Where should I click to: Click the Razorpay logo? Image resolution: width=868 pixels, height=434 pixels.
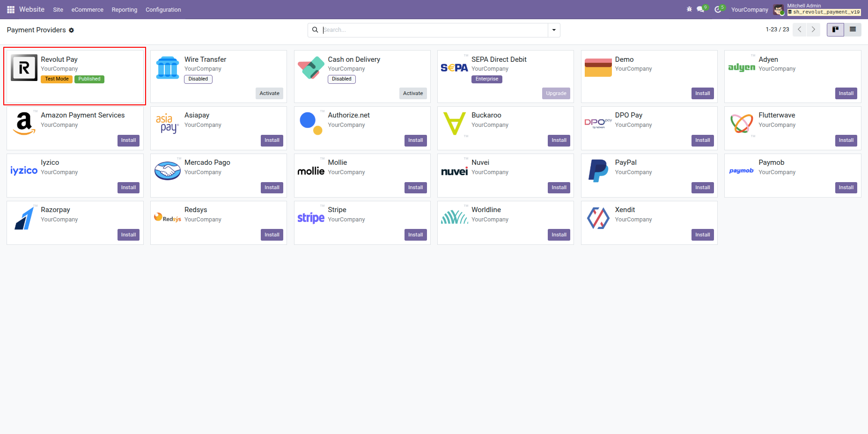pos(24,218)
